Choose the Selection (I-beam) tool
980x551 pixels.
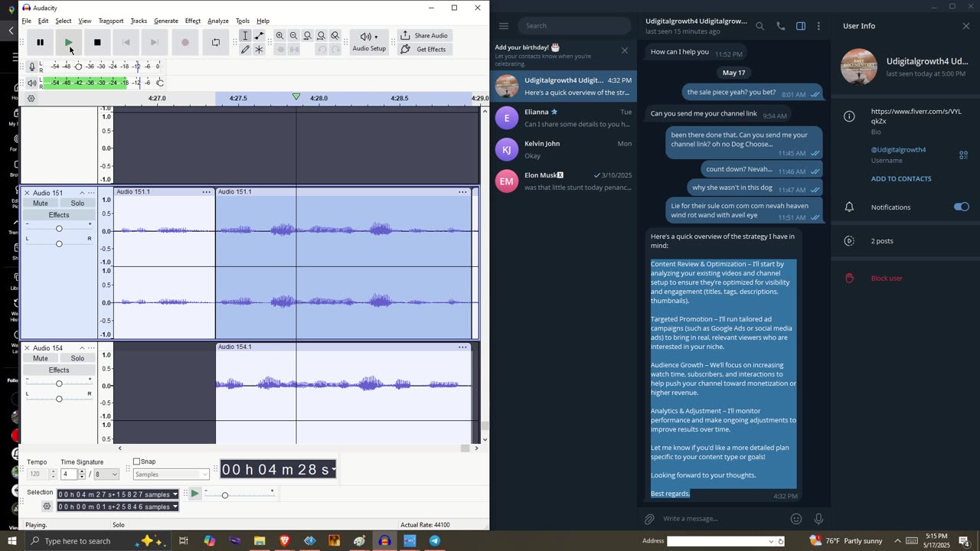tap(245, 36)
